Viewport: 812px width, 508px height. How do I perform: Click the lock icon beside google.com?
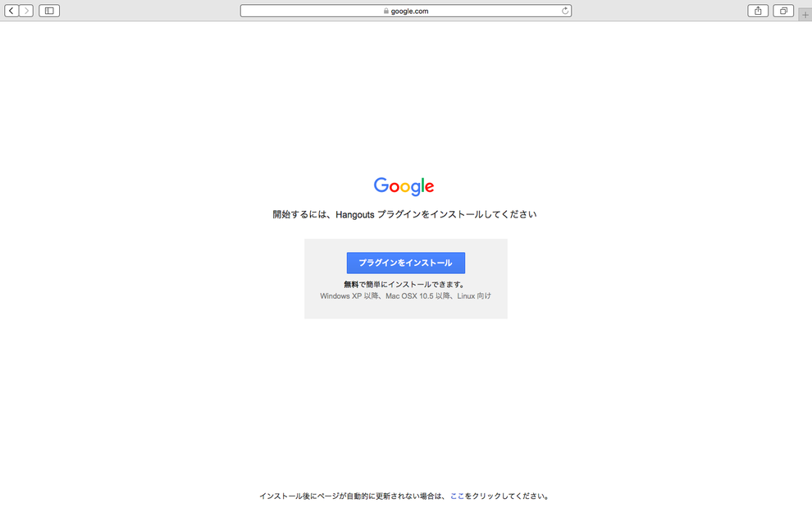pyautogui.click(x=385, y=11)
